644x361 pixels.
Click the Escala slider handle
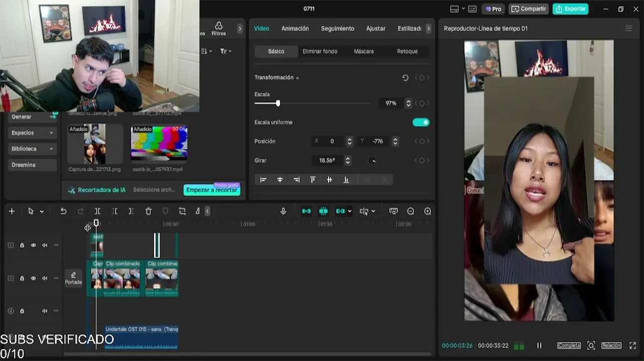(278, 103)
